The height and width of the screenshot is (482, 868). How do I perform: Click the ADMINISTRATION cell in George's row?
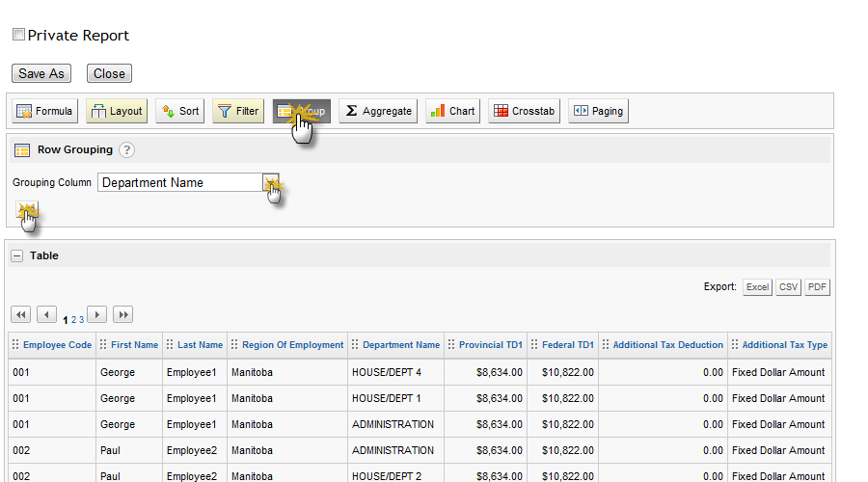click(395, 424)
